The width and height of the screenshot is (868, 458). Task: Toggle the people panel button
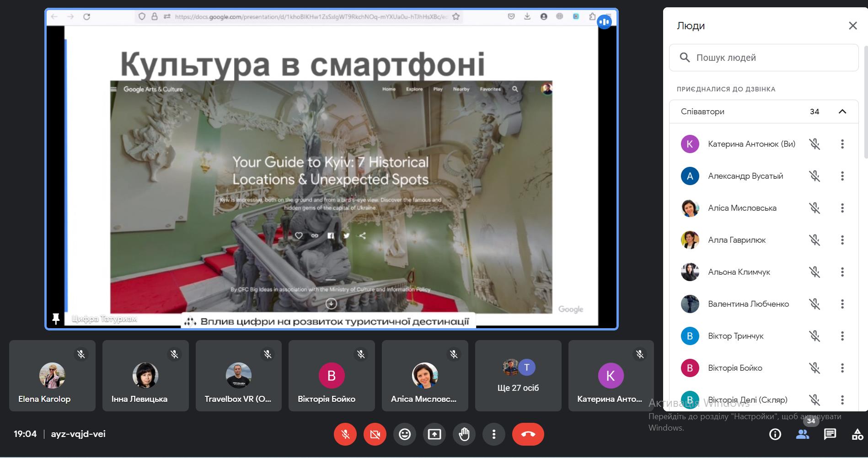(802, 434)
